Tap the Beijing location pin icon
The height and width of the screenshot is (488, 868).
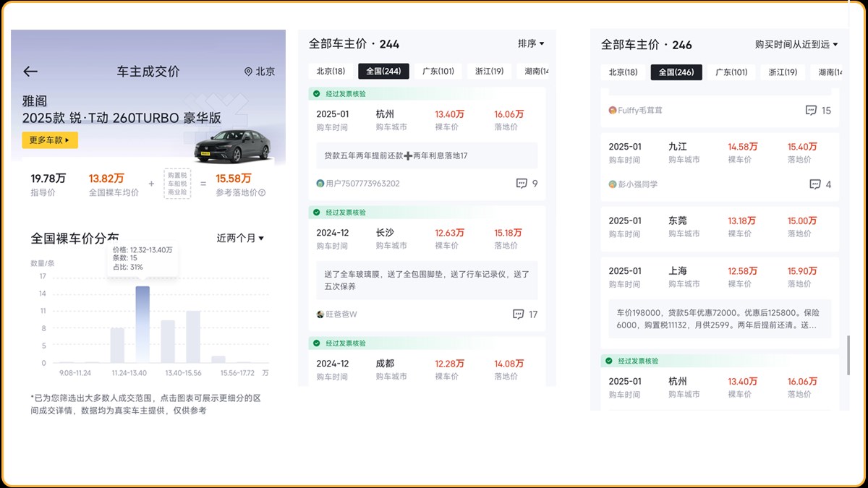[x=249, y=72]
